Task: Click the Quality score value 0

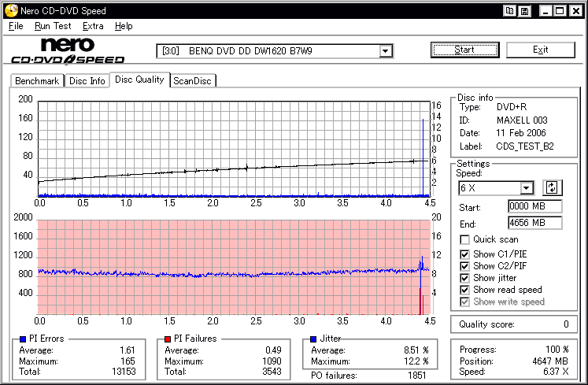Action: (566, 324)
